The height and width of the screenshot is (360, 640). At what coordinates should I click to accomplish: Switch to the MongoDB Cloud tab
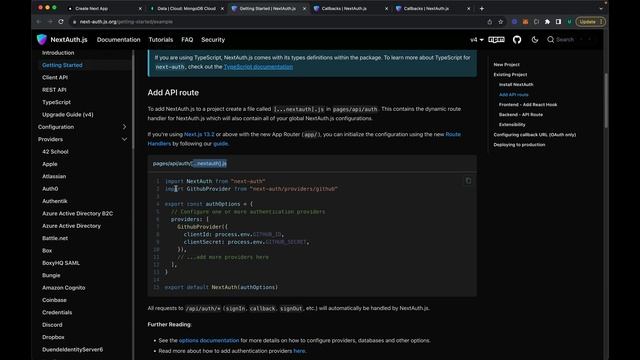click(187, 9)
